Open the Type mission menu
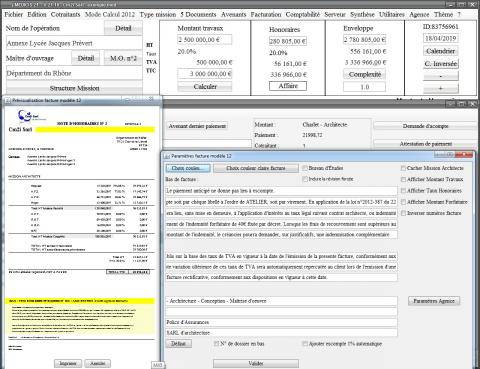The image size is (480, 369). click(158, 15)
